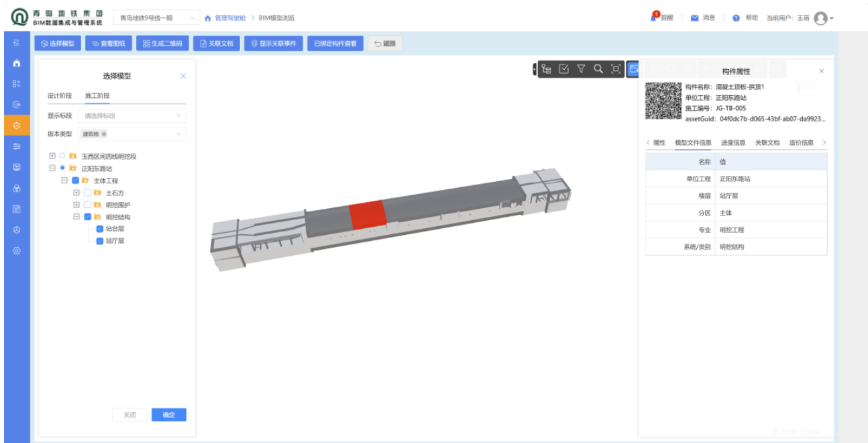Click the 生成二维码 button
Screen dimensions: 868x443
point(162,44)
